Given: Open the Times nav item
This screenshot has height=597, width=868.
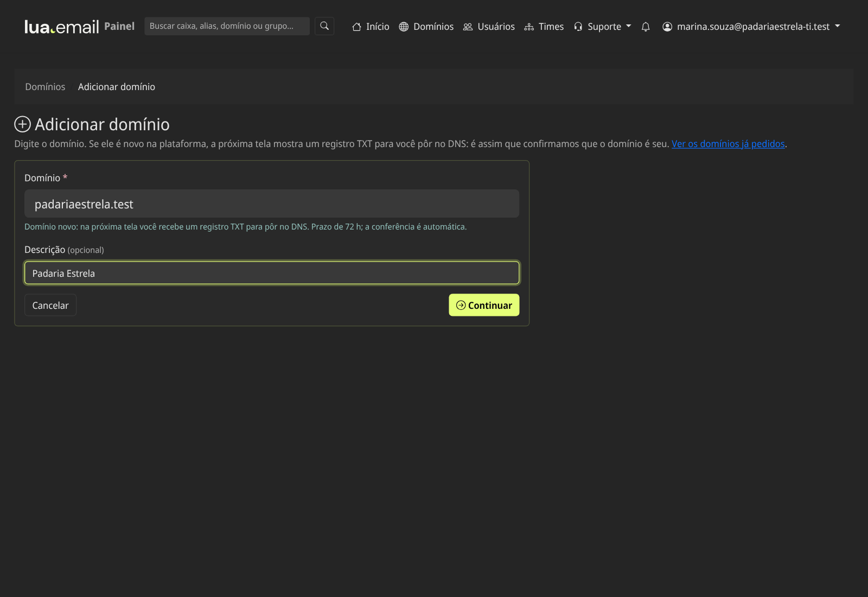Looking at the screenshot, I should click(544, 27).
